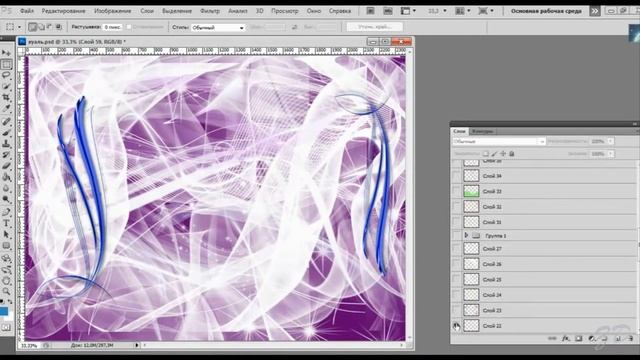Show layer Слой 24
This screenshot has height=360, width=640.
pyautogui.click(x=456, y=295)
